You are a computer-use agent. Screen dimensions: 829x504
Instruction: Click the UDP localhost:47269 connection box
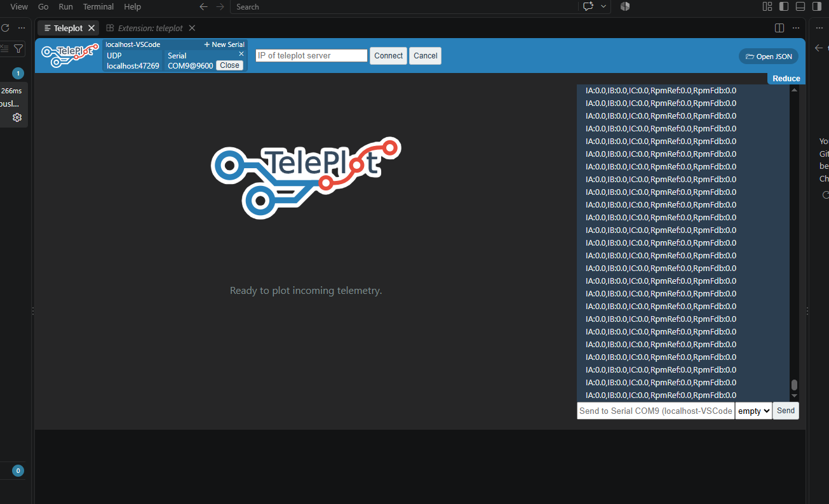pyautogui.click(x=133, y=60)
